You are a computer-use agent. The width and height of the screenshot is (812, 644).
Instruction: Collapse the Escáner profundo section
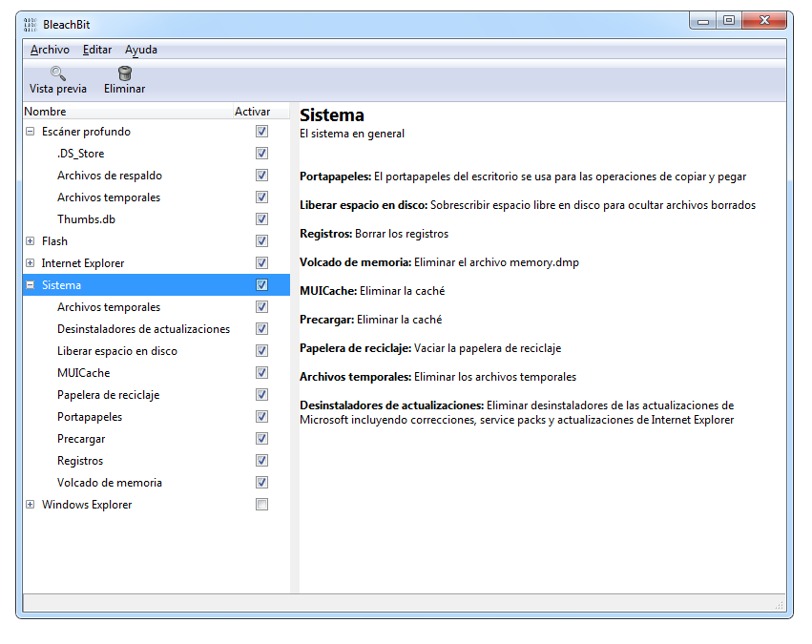[30, 131]
